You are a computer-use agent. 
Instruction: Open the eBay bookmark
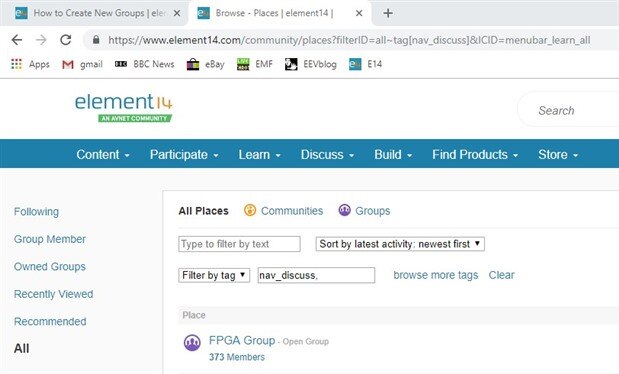[x=206, y=64]
